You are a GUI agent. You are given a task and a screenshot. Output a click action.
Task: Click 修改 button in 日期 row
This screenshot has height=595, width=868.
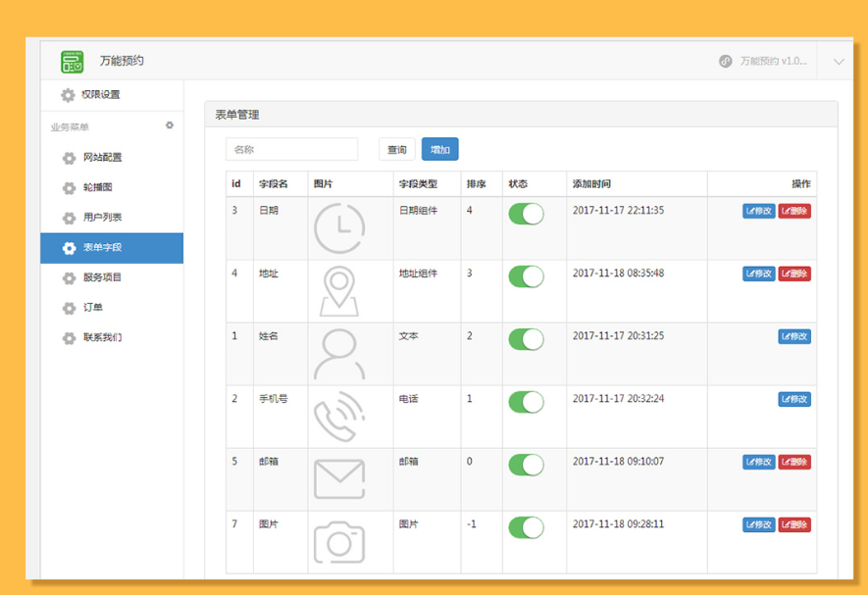pos(758,211)
